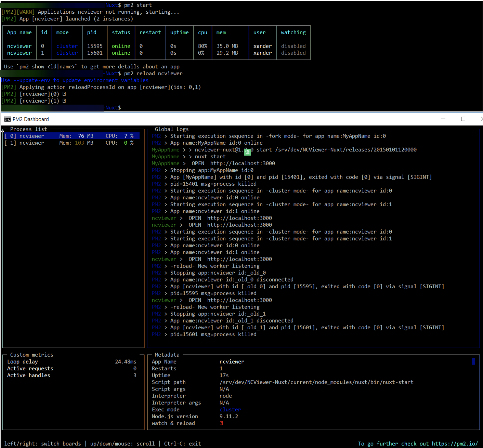
Task: Click the 'restart' table header
Action: tap(150, 32)
